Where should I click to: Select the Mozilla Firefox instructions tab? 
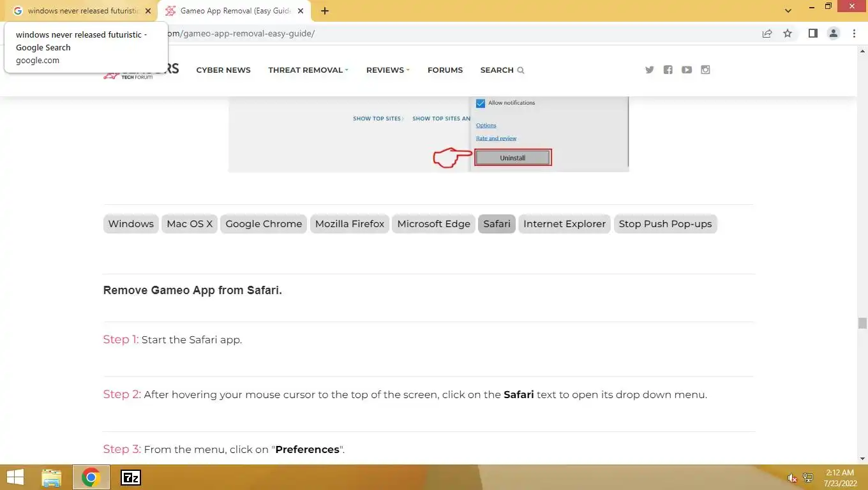[x=350, y=224]
